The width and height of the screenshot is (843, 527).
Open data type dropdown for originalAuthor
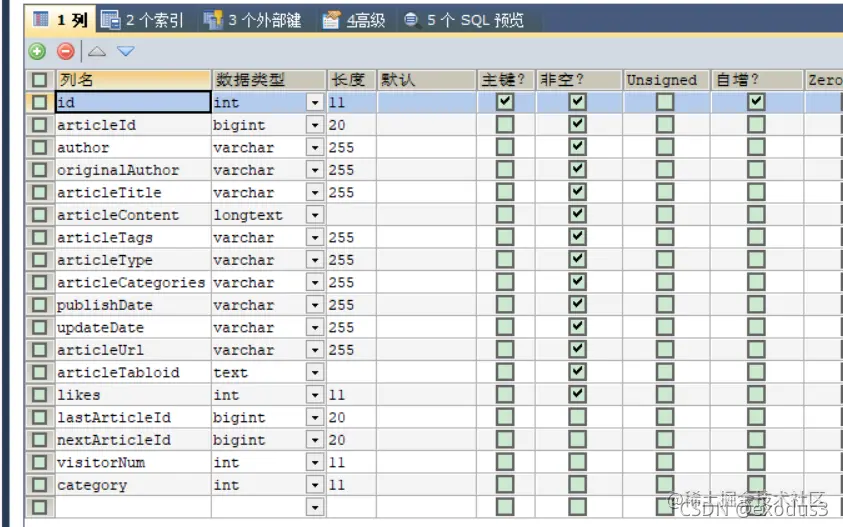[x=315, y=170]
